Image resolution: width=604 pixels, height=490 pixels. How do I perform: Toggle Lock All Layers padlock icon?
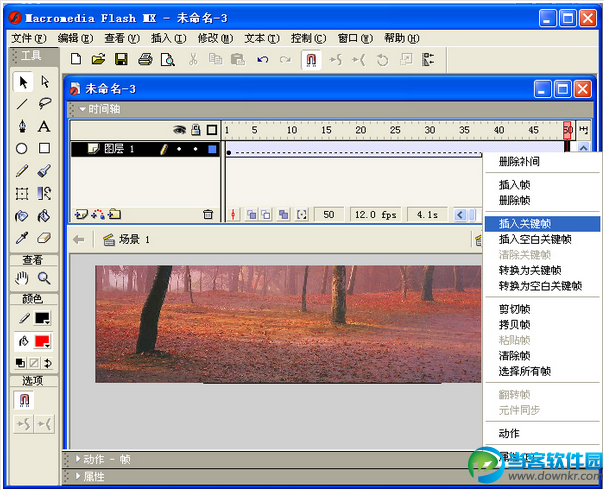(196, 130)
